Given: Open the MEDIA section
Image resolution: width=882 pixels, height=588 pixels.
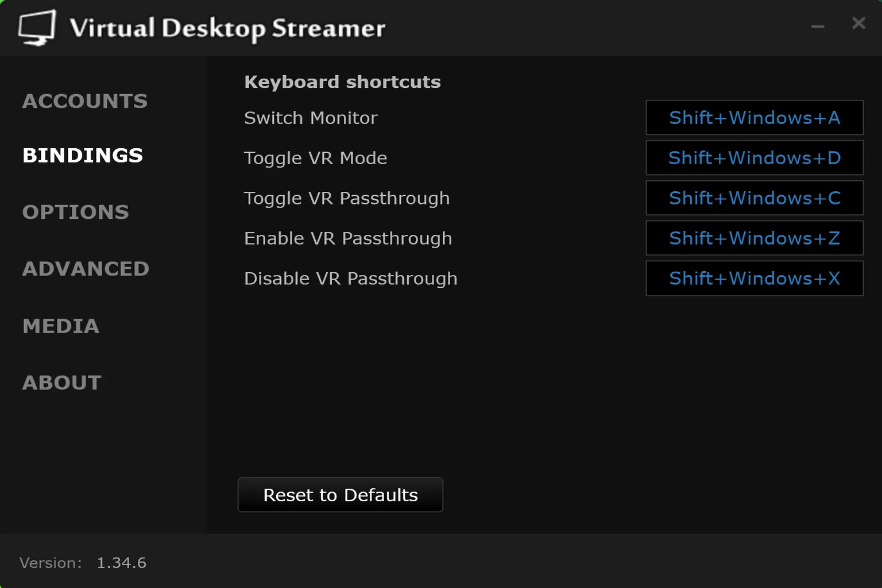Looking at the screenshot, I should 61,326.
